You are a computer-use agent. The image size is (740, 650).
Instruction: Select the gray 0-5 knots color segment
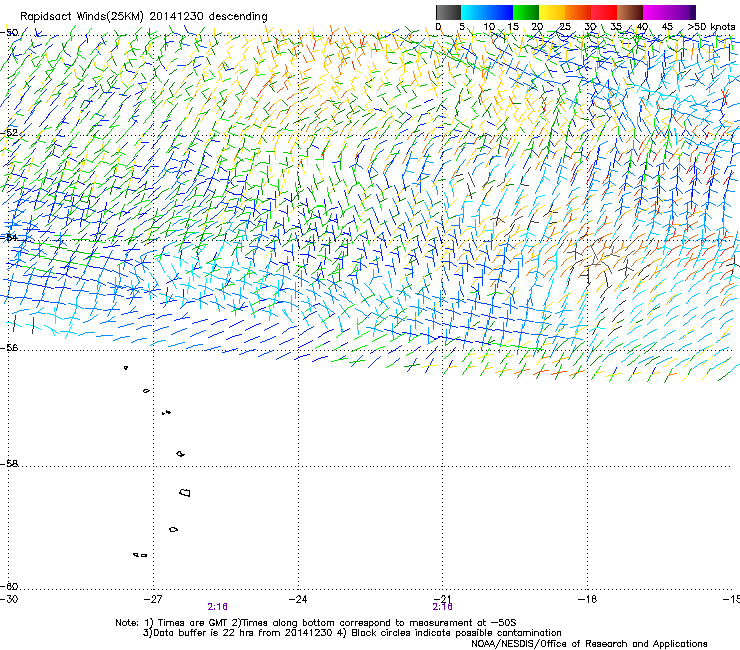click(x=448, y=12)
